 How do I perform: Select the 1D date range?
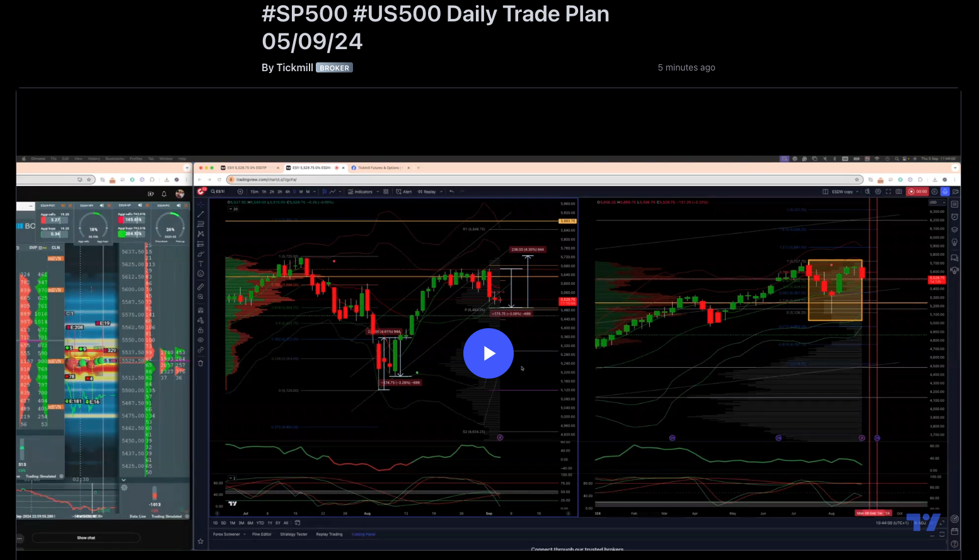coord(215,523)
